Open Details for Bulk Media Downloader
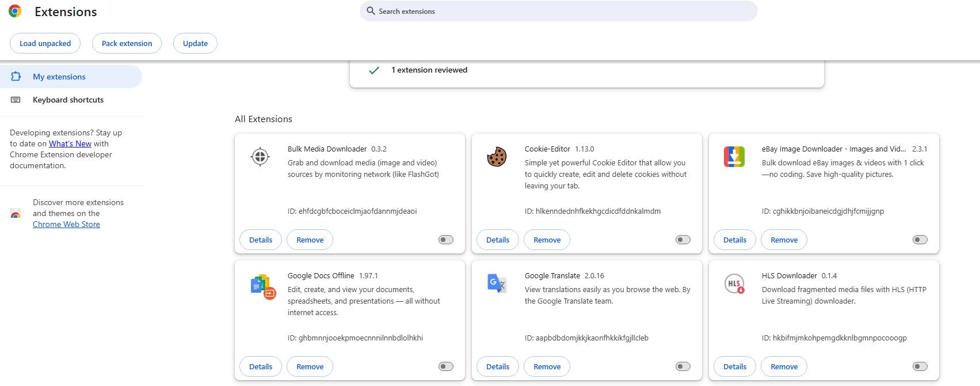The width and height of the screenshot is (980, 386). (x=261, y=240)
